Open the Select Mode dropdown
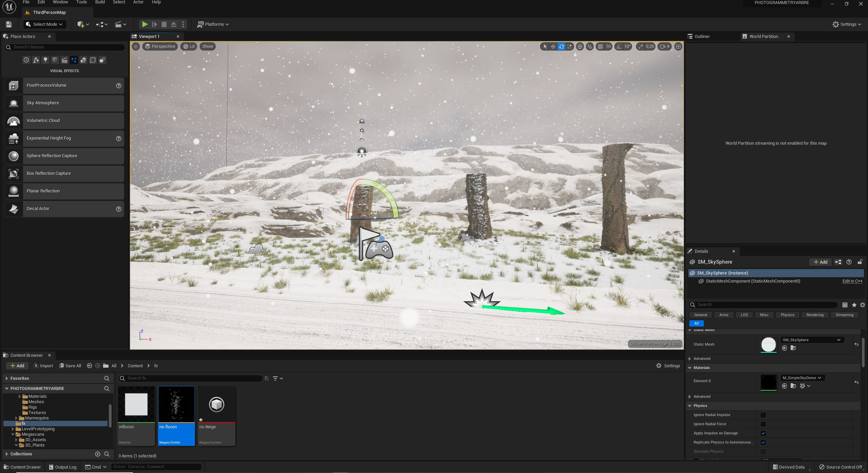Viewport: 868px width, 473px height. [x=45, y=24]
